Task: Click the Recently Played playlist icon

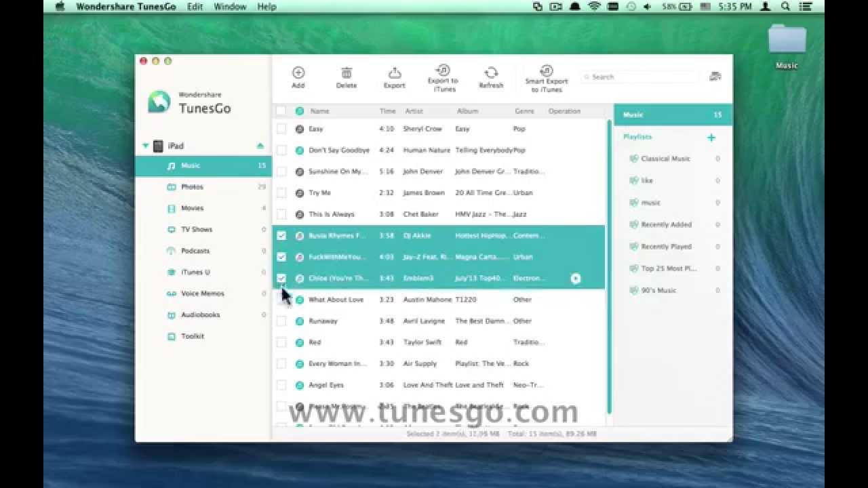Action: tap(633, 247)
